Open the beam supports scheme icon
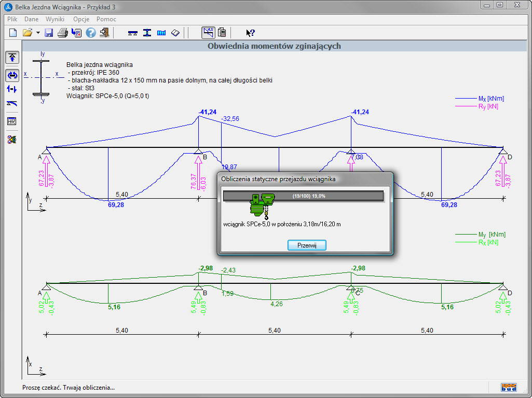 click(133, 33)
